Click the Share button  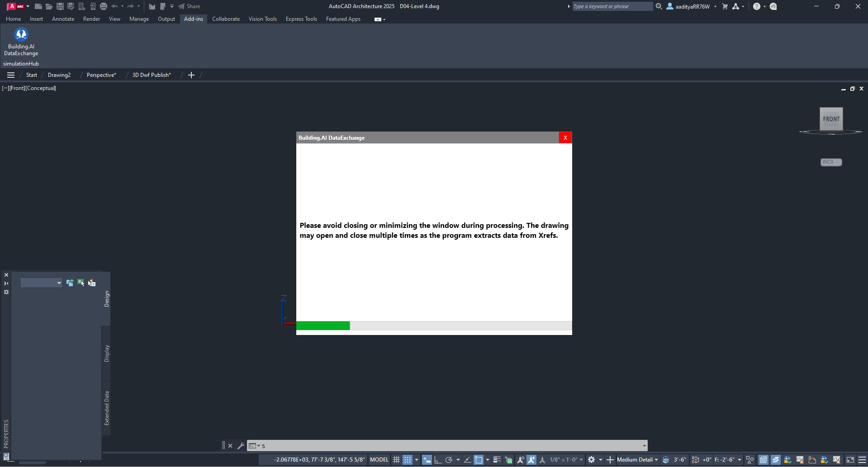click(189, 6)
